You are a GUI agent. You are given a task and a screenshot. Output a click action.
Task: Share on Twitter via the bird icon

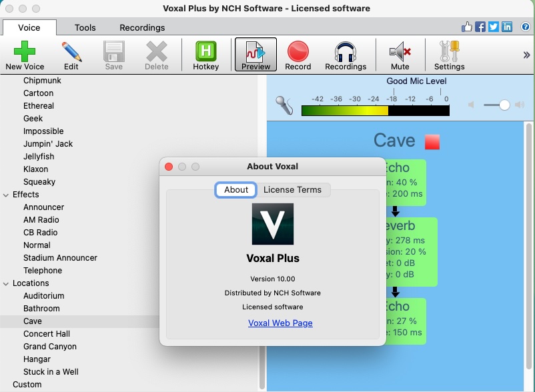(x=494, y=27)
